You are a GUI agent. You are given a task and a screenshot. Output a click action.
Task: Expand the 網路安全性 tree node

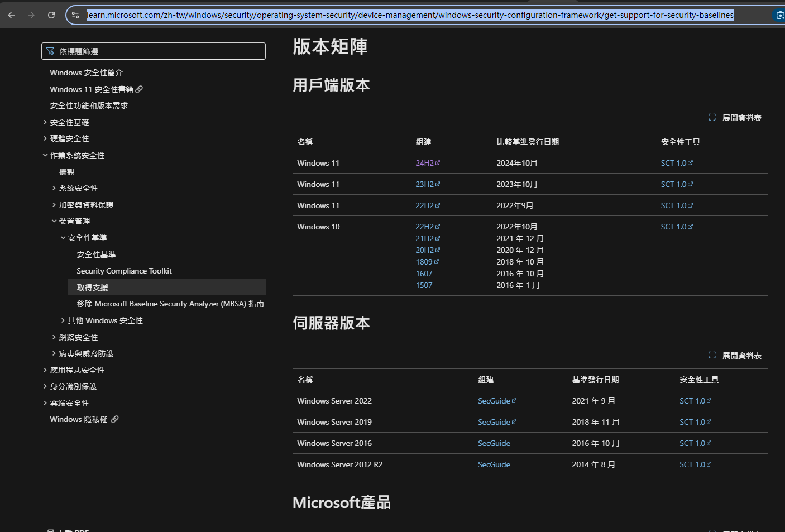pyautogui.click(x=54, y=337)
